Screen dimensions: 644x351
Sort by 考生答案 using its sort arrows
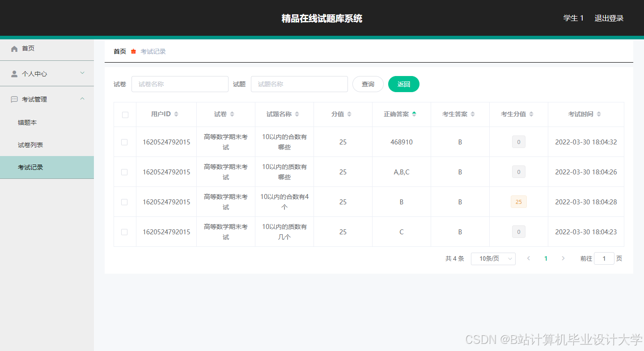tap(473, 114)
